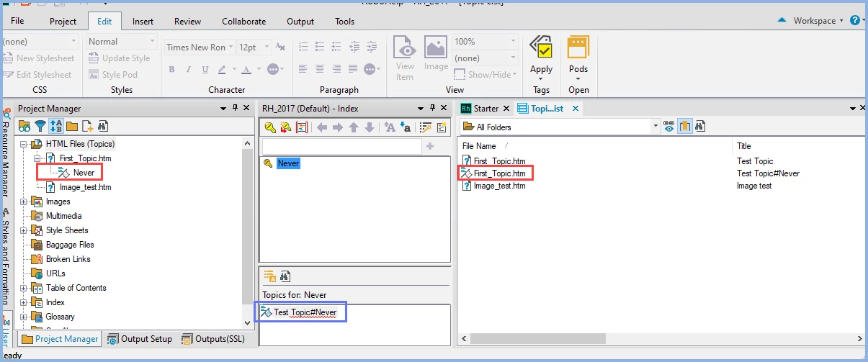The image size is (868, 362).
Task: Click the new index keyword key icon
Action: [269, 127]
